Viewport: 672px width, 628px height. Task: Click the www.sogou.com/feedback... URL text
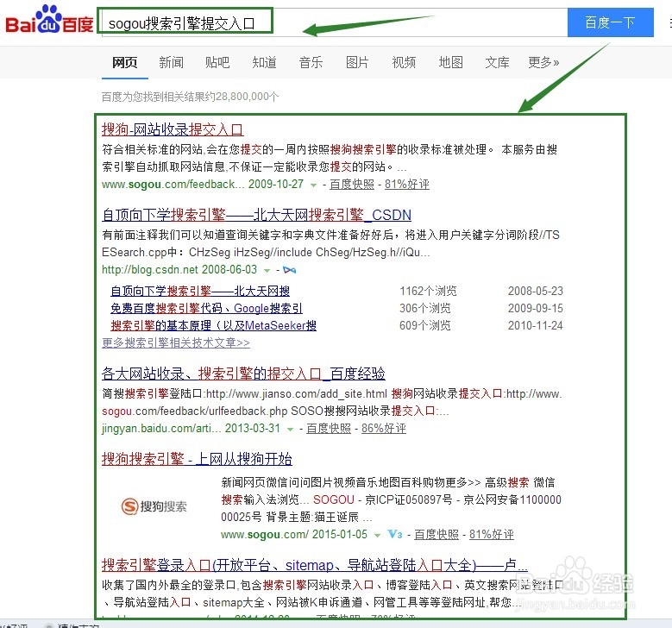coord(173,185)
